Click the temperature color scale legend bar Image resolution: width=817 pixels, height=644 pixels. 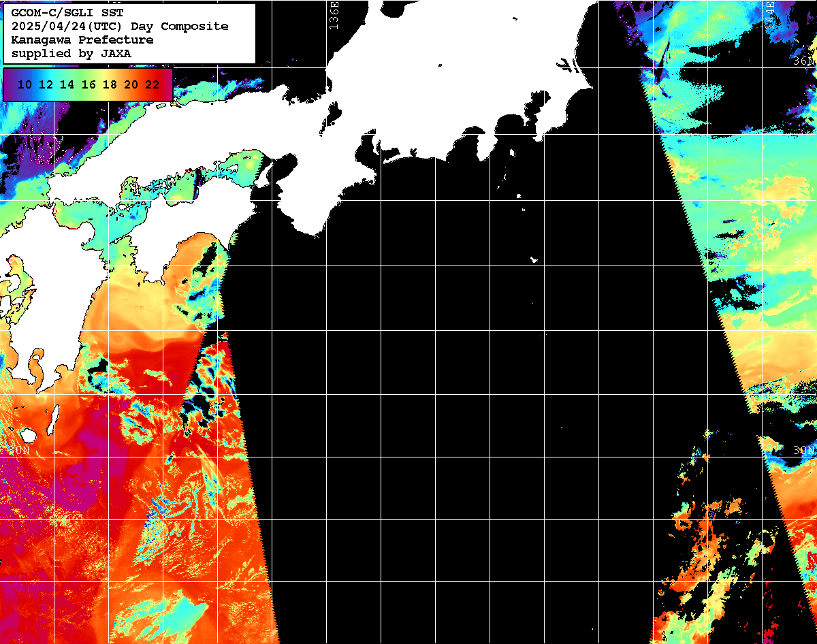tap(88, 84)
